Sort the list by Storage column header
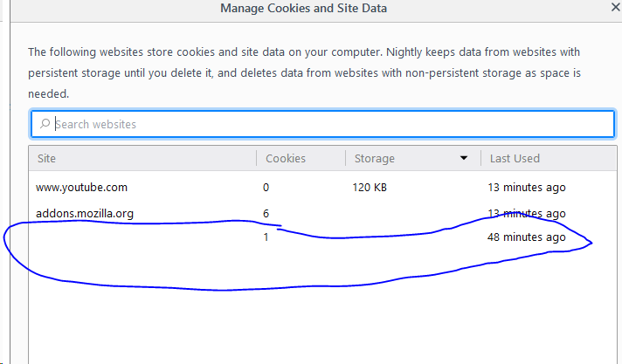The width and height of the screenshot is (622, 364). click(x=413, y=158)
